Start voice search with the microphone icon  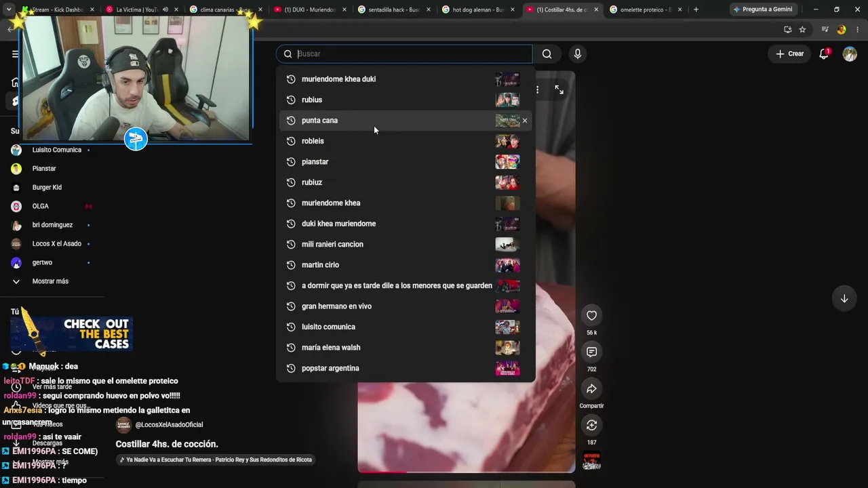point(578,54)
